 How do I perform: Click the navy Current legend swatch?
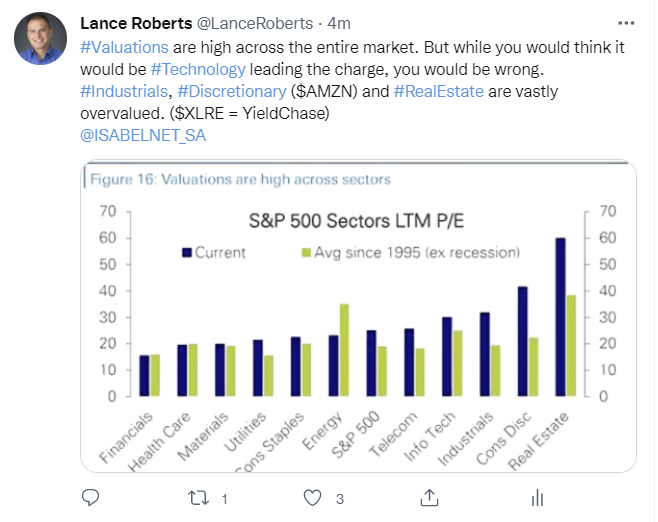187,253
